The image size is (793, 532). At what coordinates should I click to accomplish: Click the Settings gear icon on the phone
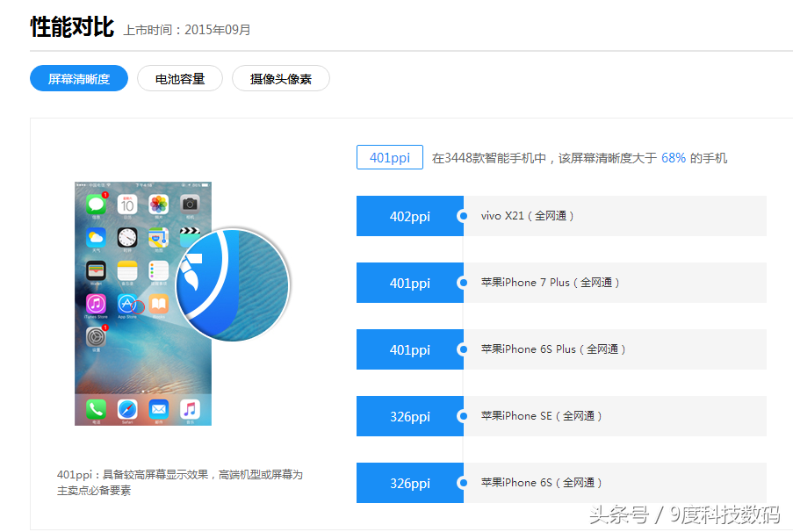click(x=96, y=337)
